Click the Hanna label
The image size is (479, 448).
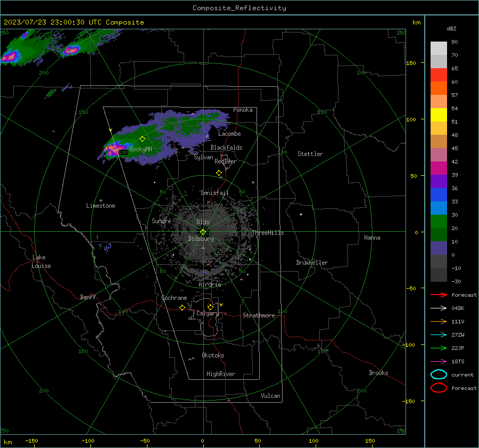click(372, 238)
